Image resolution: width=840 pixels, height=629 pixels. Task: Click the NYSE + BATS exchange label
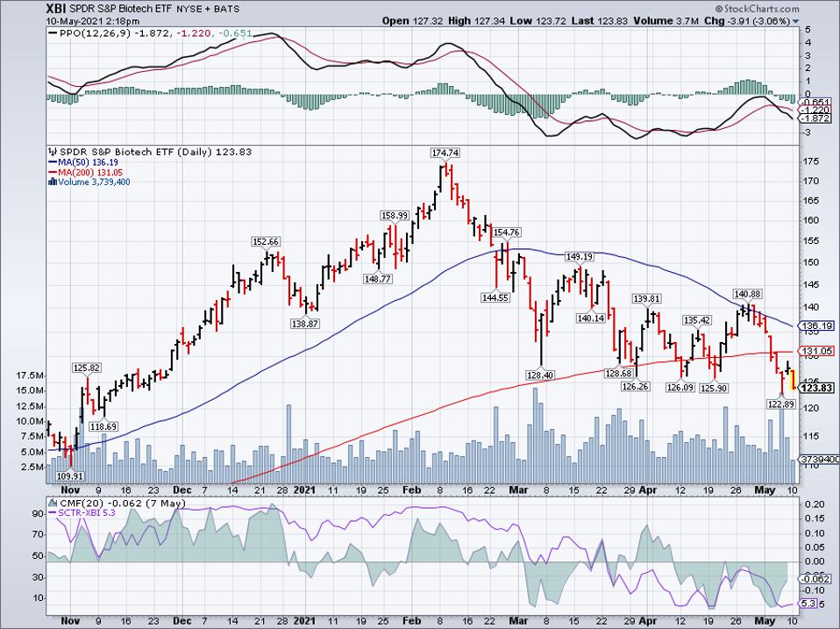(x=209, y=9)
